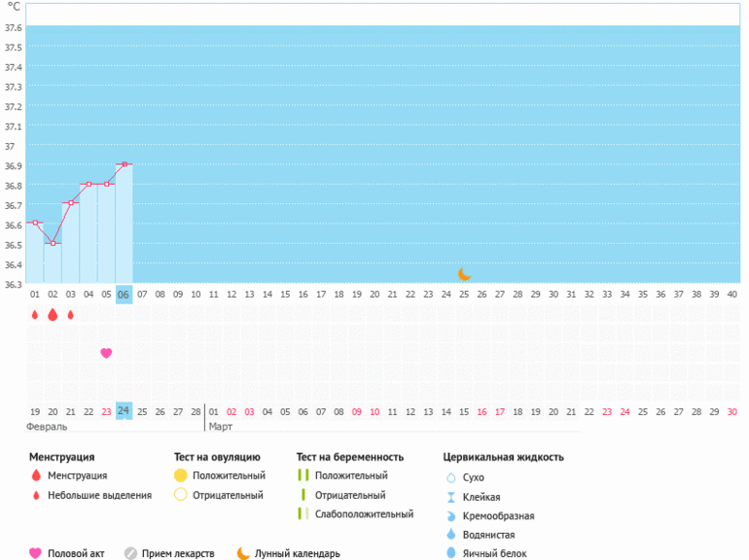Click the small discharge drop on cycle day 03
The image size is (749, 560).
click(x=71, y=315)
